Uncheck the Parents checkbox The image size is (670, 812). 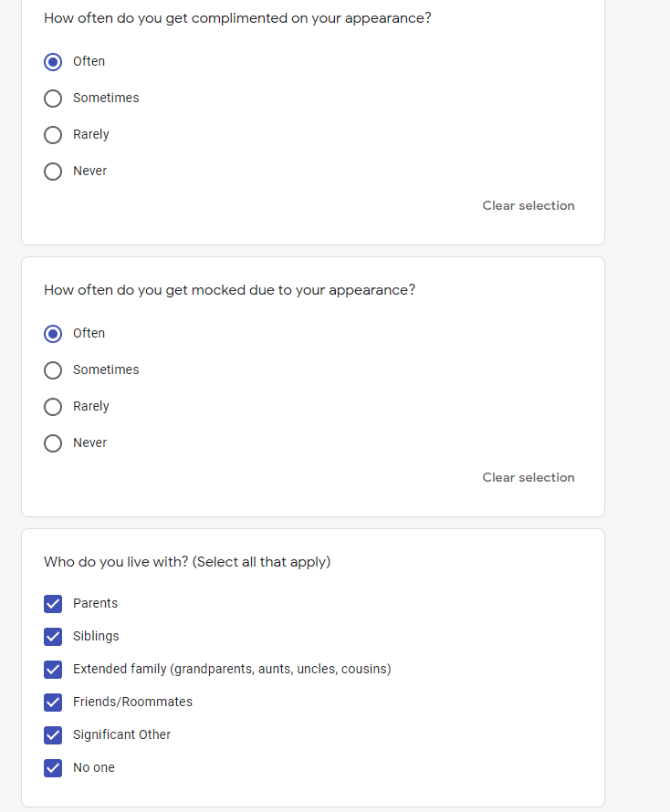(x=53, y=604)
